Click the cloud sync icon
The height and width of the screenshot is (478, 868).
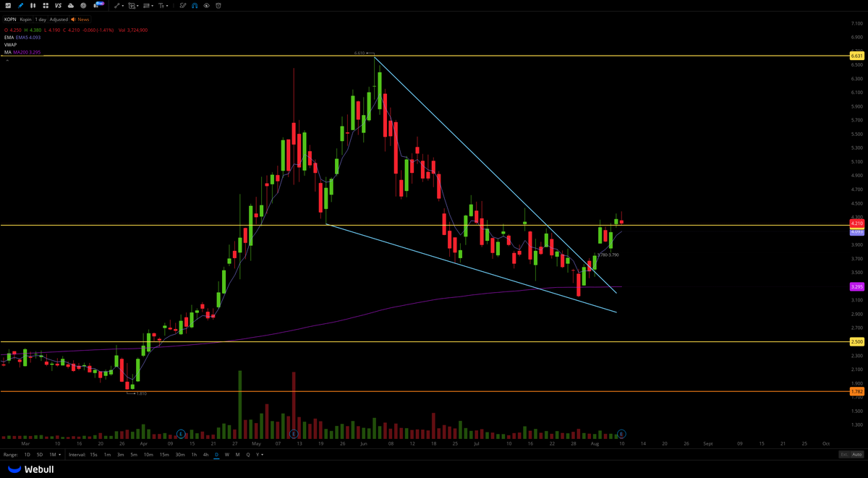coord(71,5)
